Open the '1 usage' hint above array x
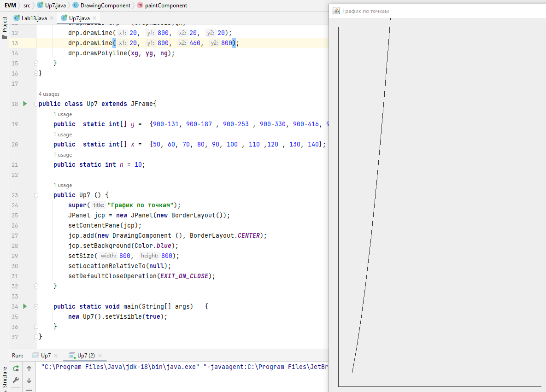The image size is (546, 392). tap(63, 135)
